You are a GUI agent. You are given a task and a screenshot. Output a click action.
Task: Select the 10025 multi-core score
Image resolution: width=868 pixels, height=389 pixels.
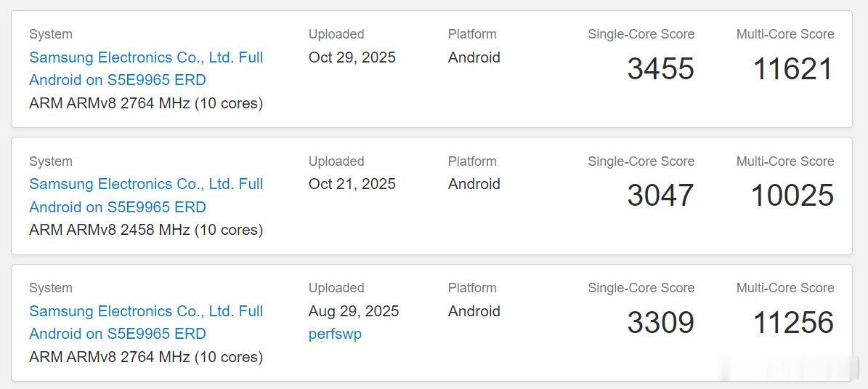(x=792, y=196)
